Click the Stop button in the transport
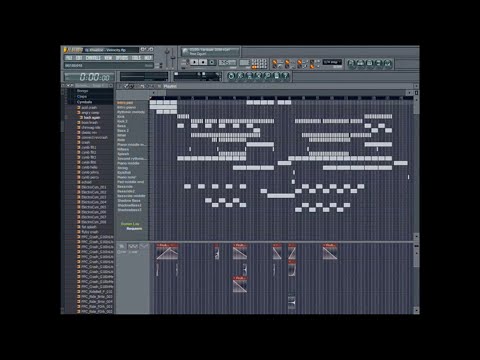Screen dimensions: 480x360 [x=203, y=62]
